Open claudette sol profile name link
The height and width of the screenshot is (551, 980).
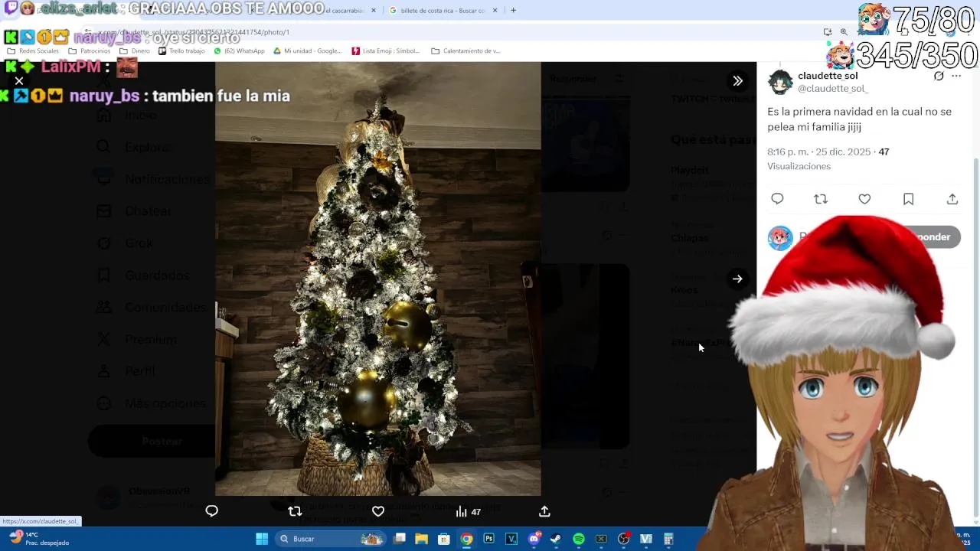pyautogui.click(x=828, y=76)
